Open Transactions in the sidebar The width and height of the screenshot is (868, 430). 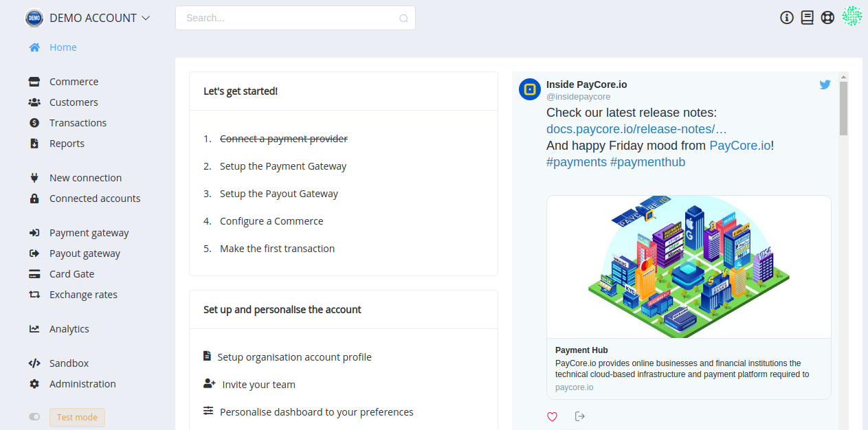pos(78,123)
